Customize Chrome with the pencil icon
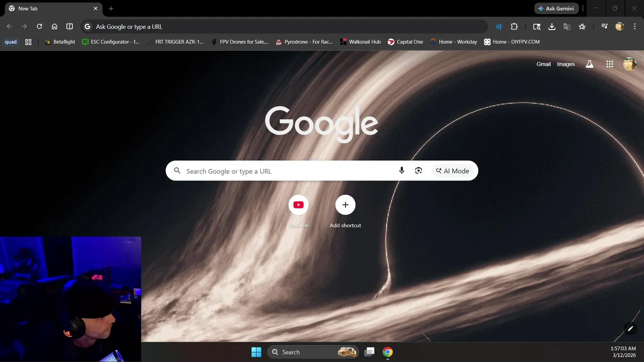644x362 pixels. coord(630,329)
